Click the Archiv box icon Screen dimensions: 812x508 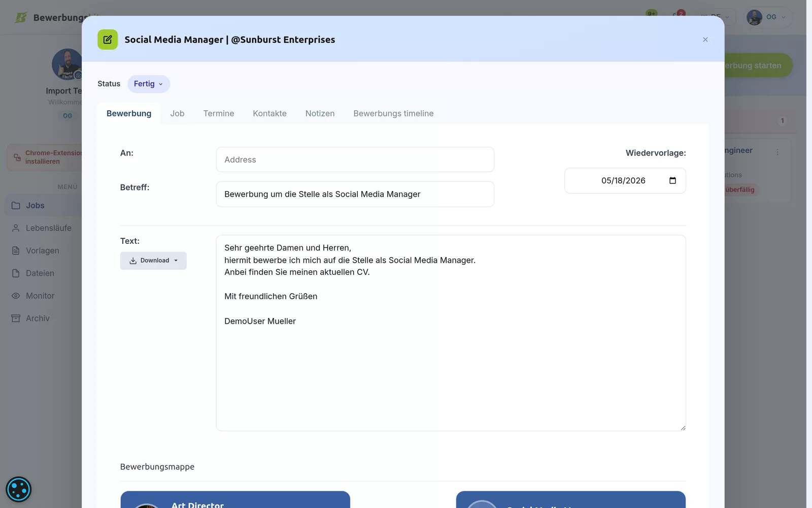[16, 318]
